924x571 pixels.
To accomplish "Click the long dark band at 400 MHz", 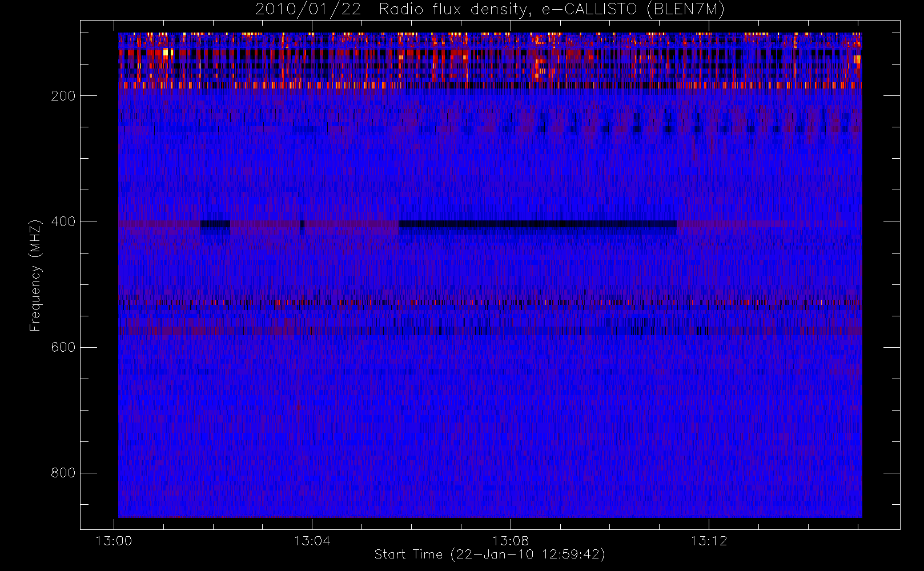I will point(537,224).
